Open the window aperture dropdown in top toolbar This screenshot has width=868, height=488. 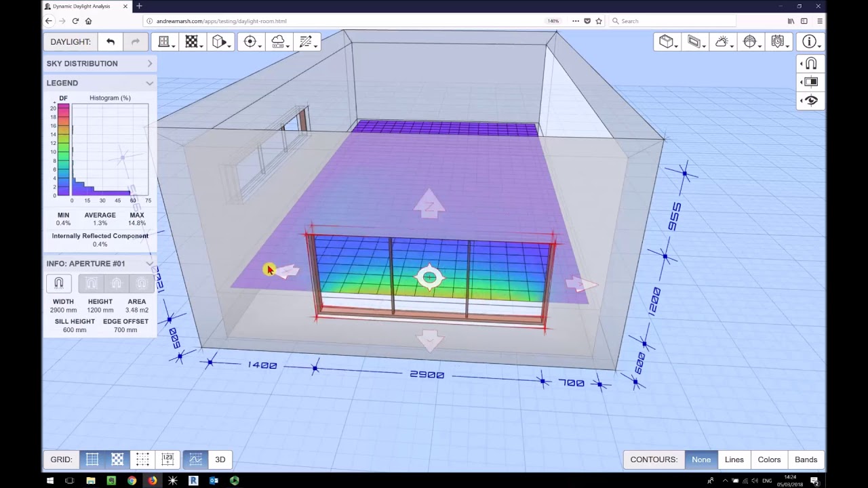pyautogui.click(x=165, y=42)
